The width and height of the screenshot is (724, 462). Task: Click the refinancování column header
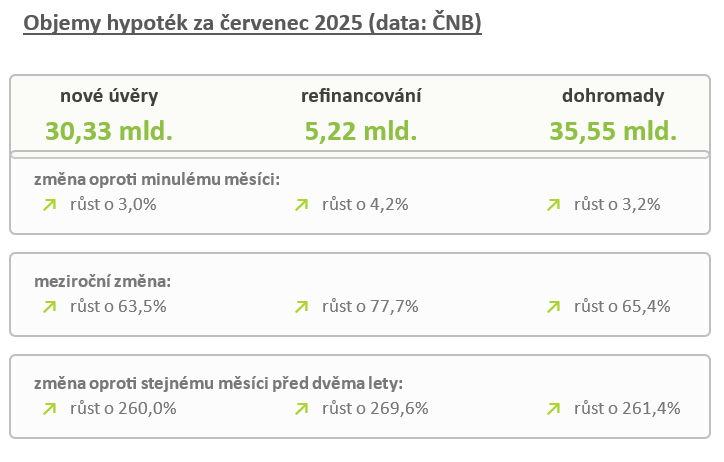click(x=361, y=96)
